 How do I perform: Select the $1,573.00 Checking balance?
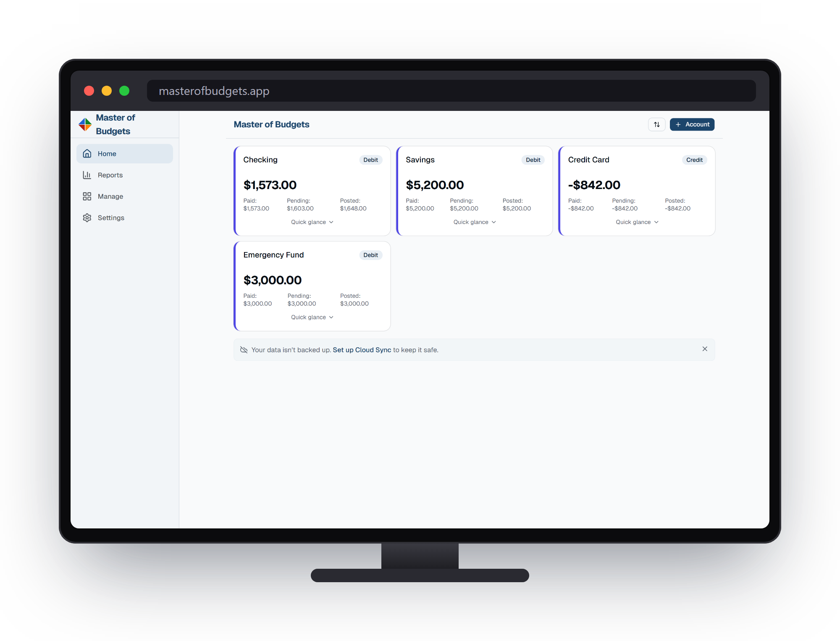pyautogui.click(x=270, y=185)
